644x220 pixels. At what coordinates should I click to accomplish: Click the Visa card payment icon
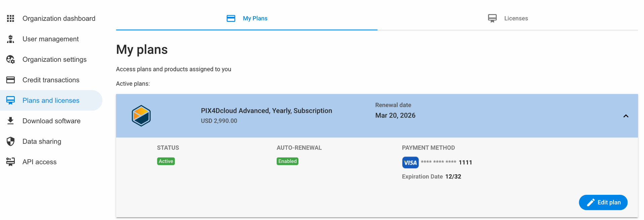click(x=410, y=162)
